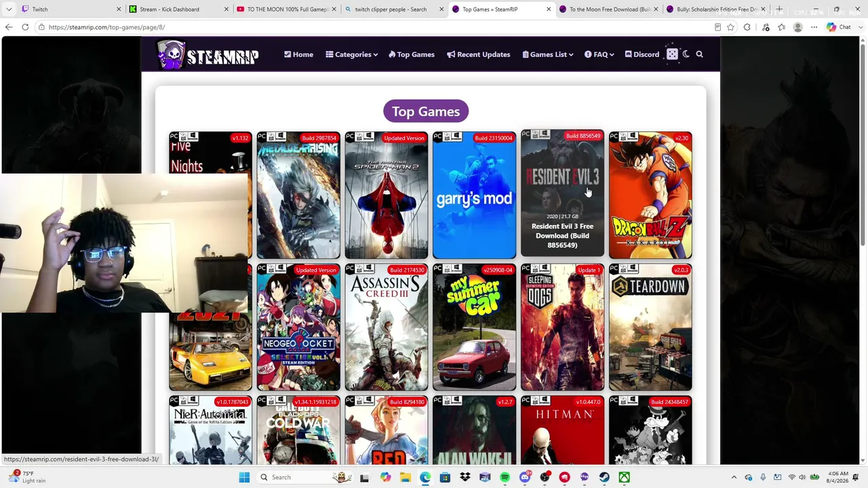This screenshot has width=868, height=488.
Task: Click the Build 24348457 version badge
Action: pos(669,402)
